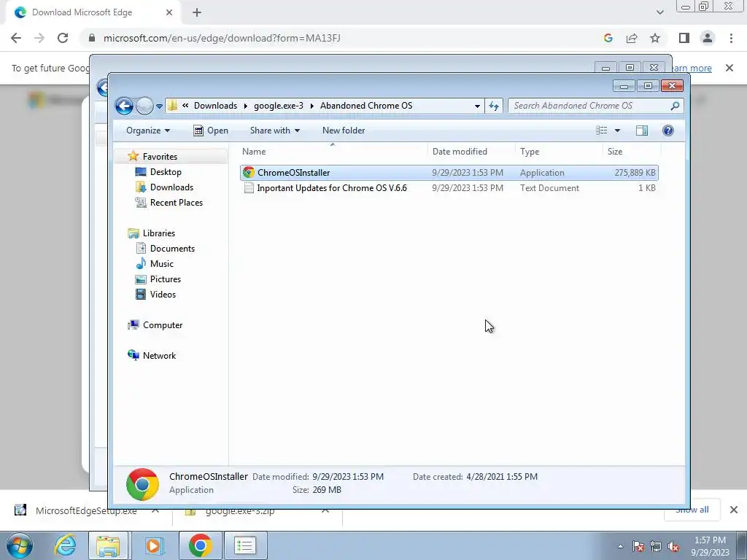The image size is (747, 560).
Task: Open the Organize menu
Action: 147,131
